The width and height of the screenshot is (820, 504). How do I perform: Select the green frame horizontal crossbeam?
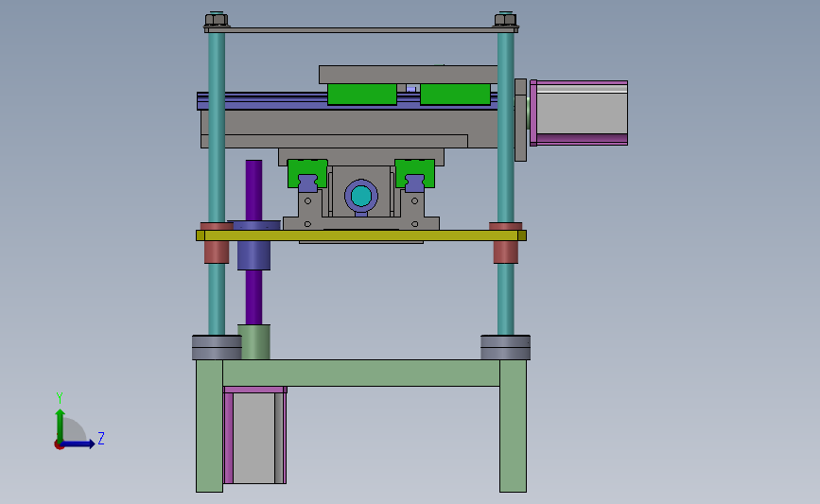[x=361, y=373]
